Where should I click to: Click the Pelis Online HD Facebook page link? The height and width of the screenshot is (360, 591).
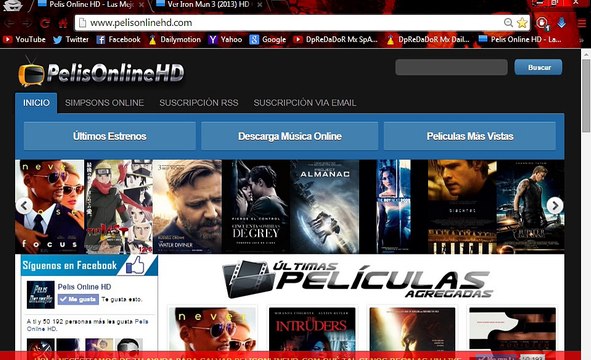pos(84,287)
